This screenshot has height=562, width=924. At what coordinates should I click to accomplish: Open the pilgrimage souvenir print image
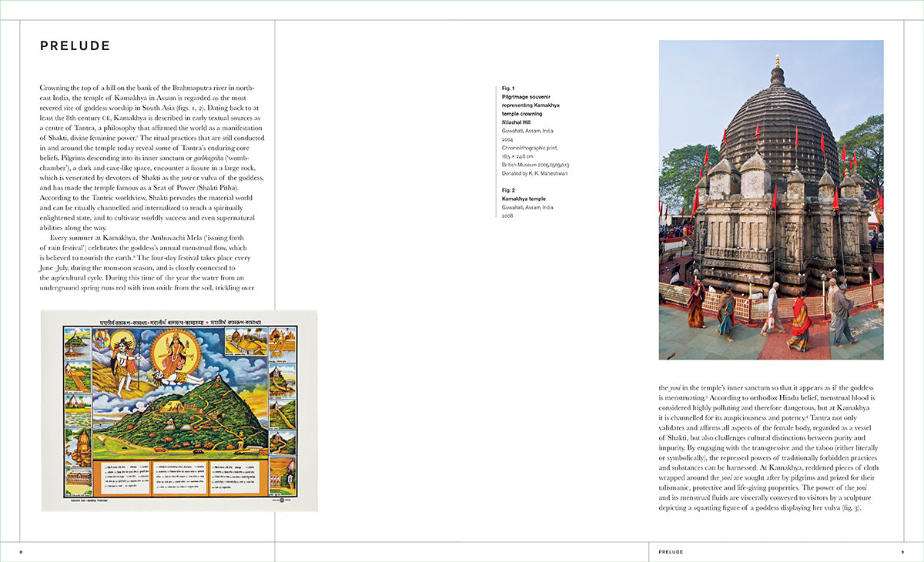coord(179,410)
